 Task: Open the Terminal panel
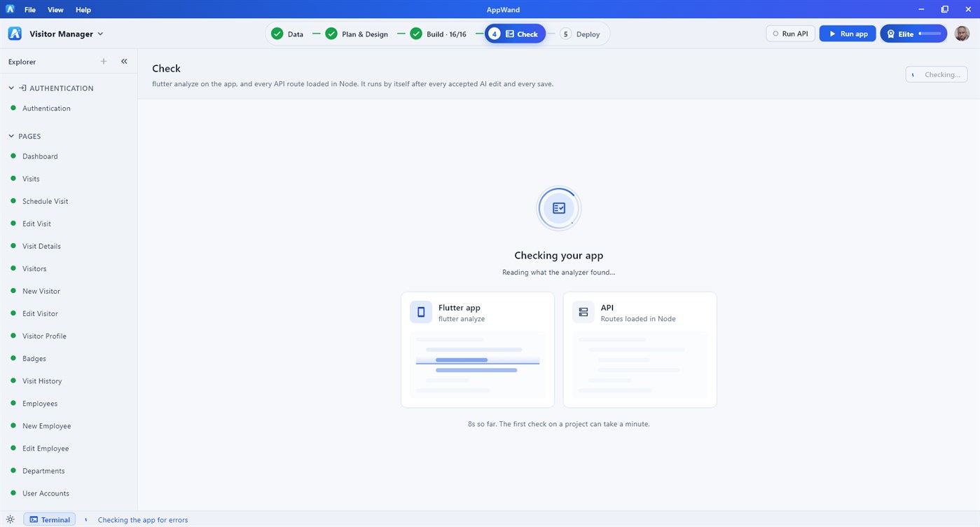tap(50, 520)
